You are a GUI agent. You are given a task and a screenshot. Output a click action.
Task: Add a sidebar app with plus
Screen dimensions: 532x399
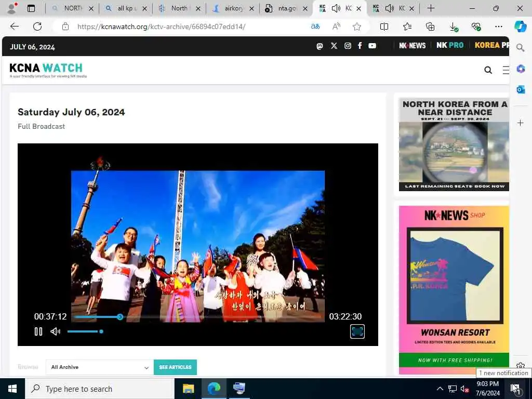[521, 123]
